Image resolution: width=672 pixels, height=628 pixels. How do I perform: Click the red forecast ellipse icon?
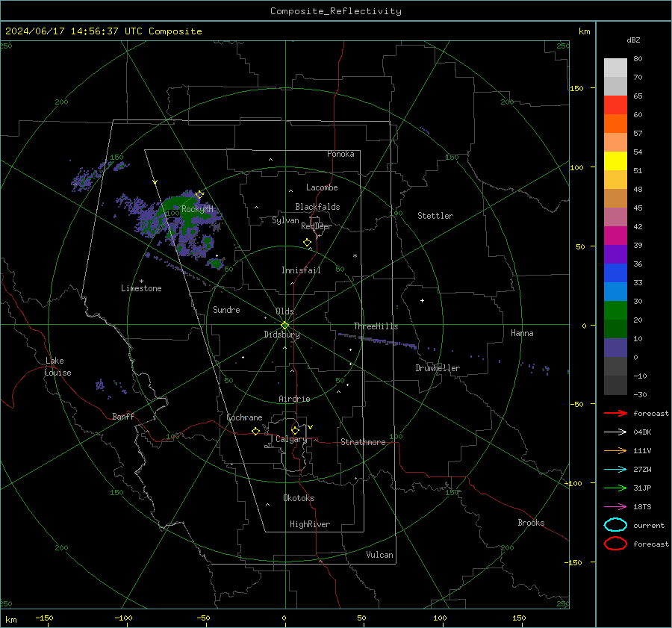click(615, 544)
